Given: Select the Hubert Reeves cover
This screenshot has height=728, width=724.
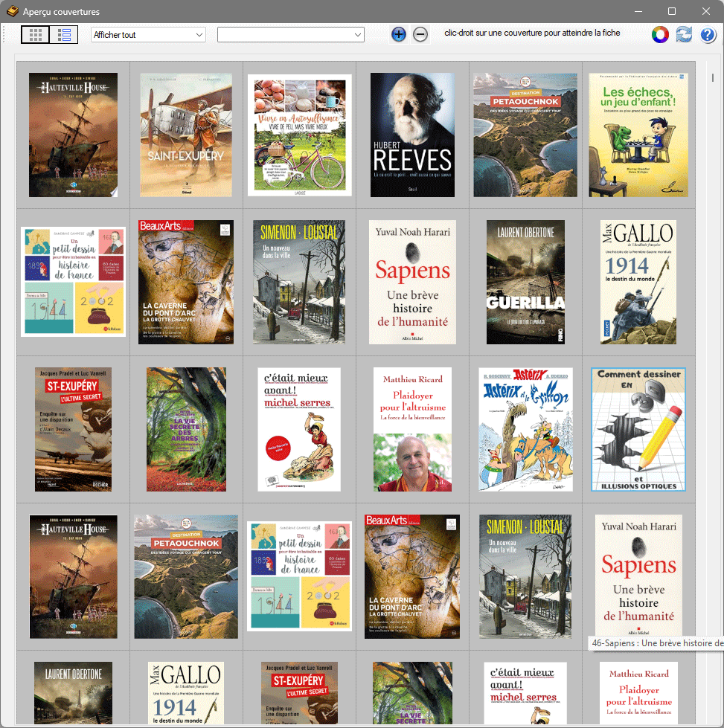Looking at the screenshot, I should coord(413,135).
